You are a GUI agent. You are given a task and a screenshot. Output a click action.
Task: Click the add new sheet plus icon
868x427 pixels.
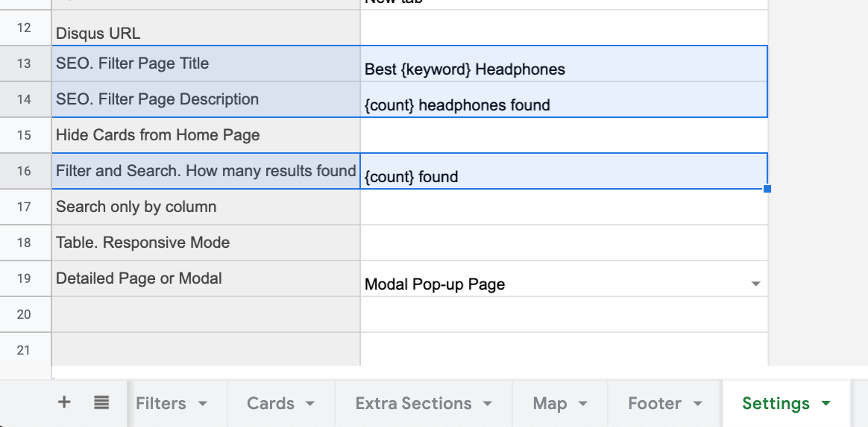point(65,402)
